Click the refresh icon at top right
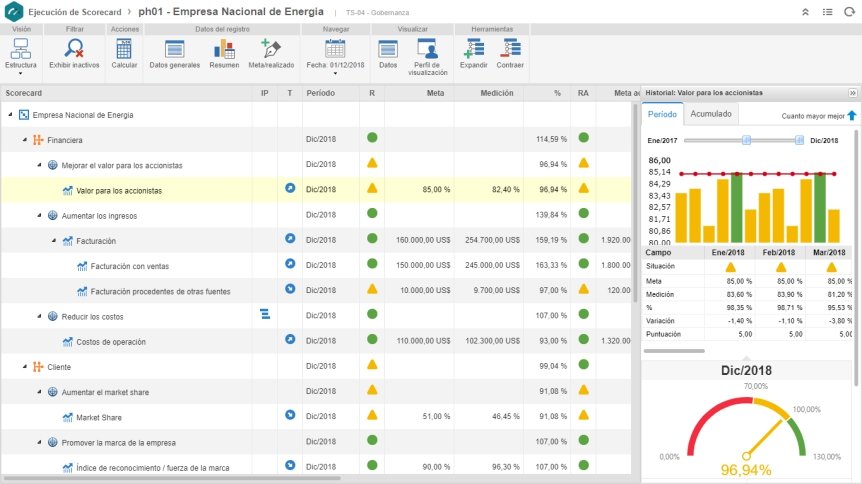This screenshot has height=484, width=862. (x=849, y=12)
